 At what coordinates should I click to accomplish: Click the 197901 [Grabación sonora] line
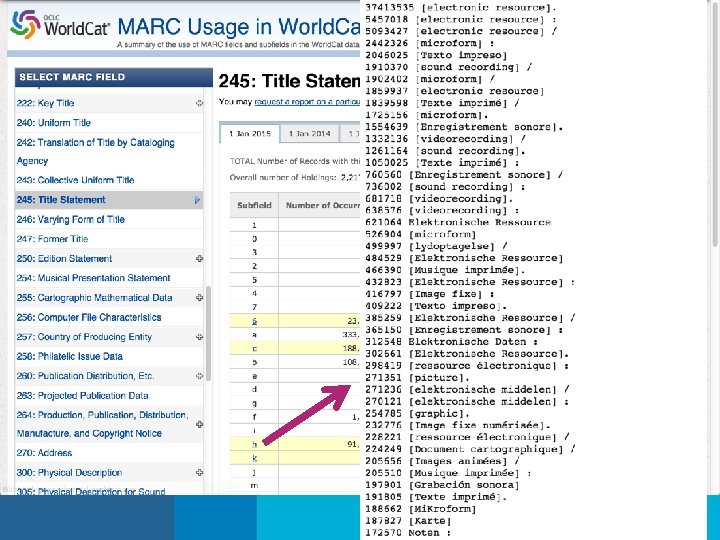click(442, 485)
